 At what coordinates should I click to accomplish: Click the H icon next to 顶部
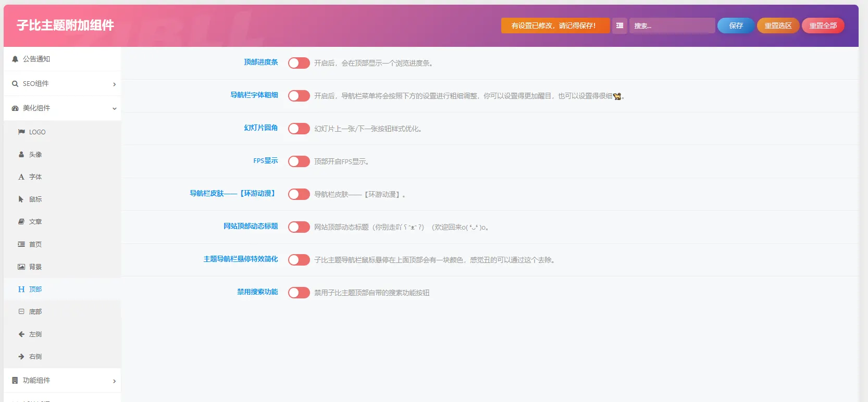point(21,289)
